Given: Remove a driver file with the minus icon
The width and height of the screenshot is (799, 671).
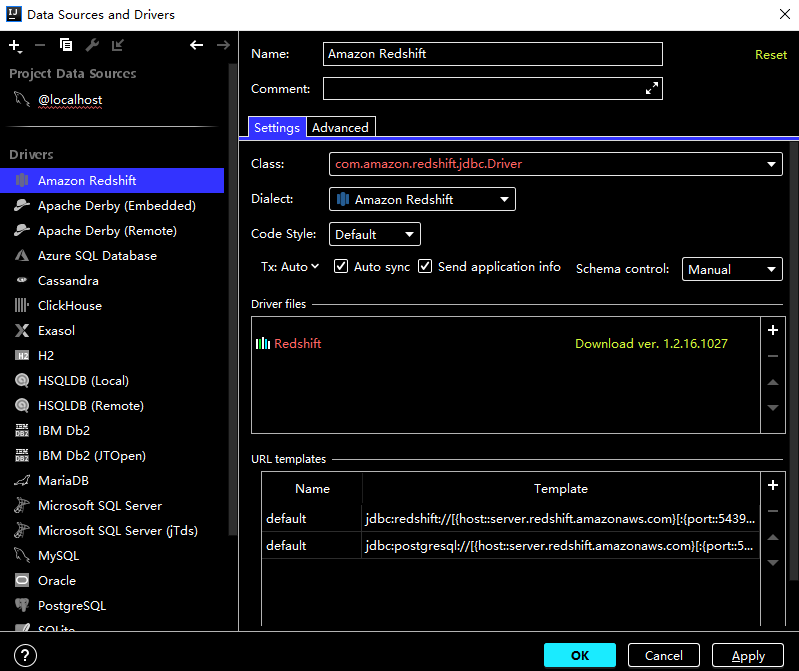Looking at the screenshot, I should tap(773, 356).
